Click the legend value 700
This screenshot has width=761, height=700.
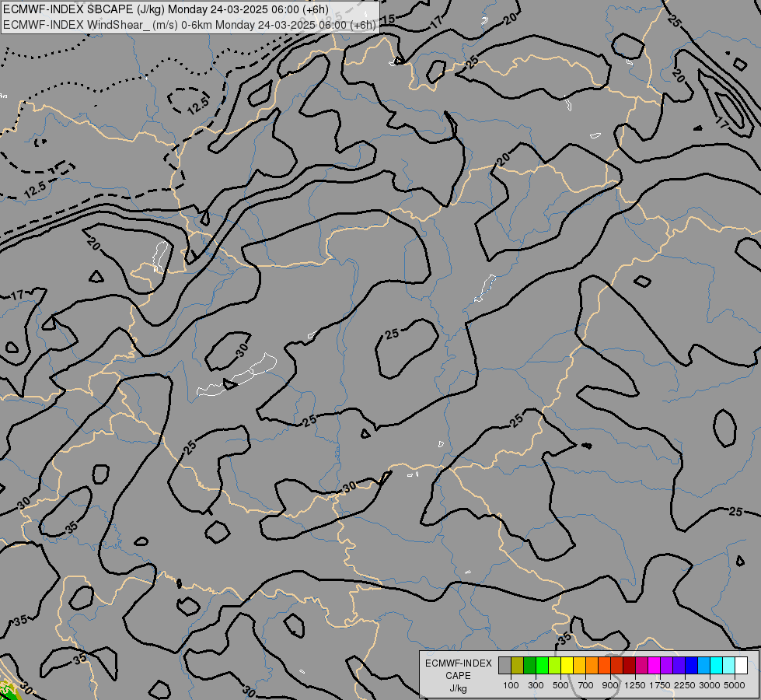coord(586,685)
